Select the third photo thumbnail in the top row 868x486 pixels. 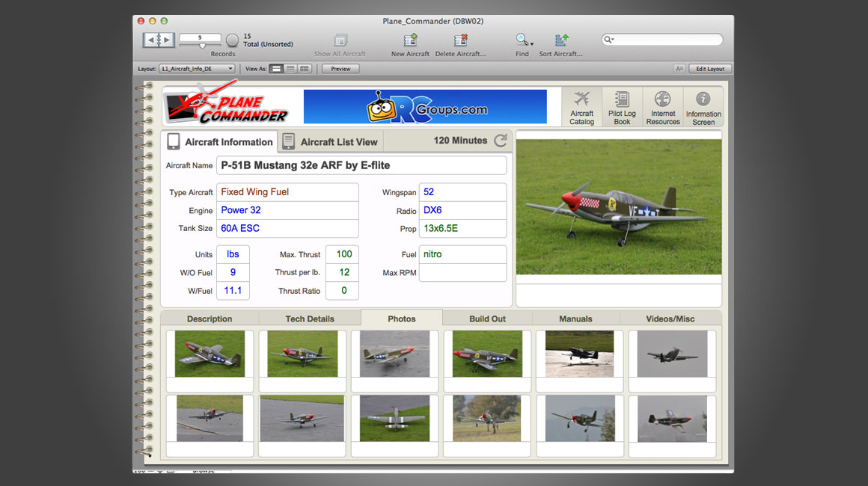(x=394, y=354)
